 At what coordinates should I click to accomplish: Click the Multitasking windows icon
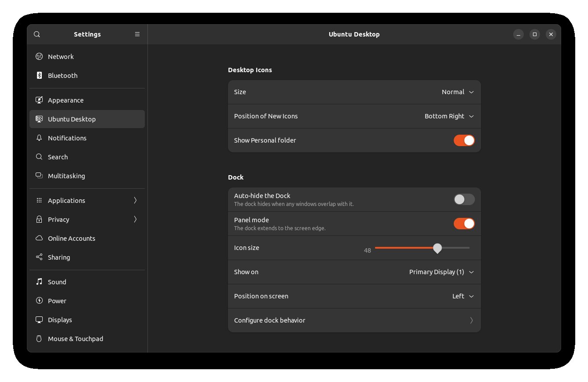tap(39, 176)
